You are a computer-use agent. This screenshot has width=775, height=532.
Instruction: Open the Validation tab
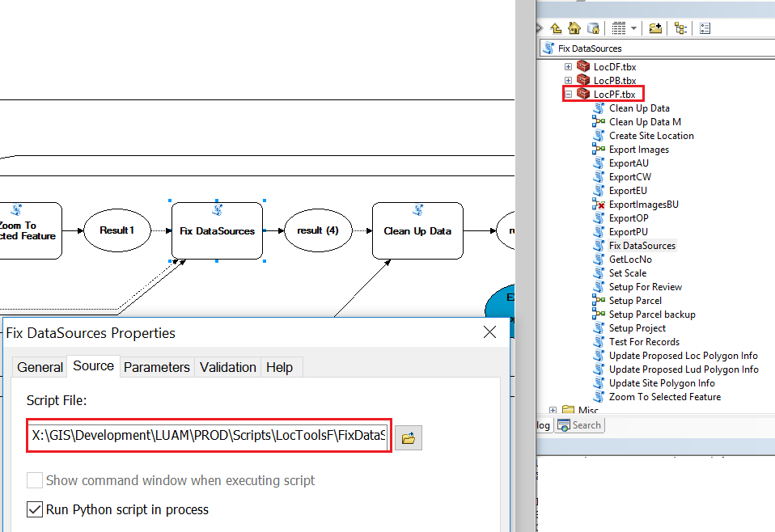(x=228, y=368)
